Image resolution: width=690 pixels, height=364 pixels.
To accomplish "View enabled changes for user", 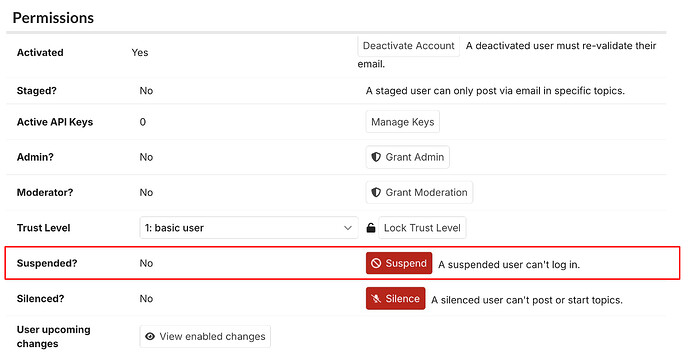I will point(205,336).
